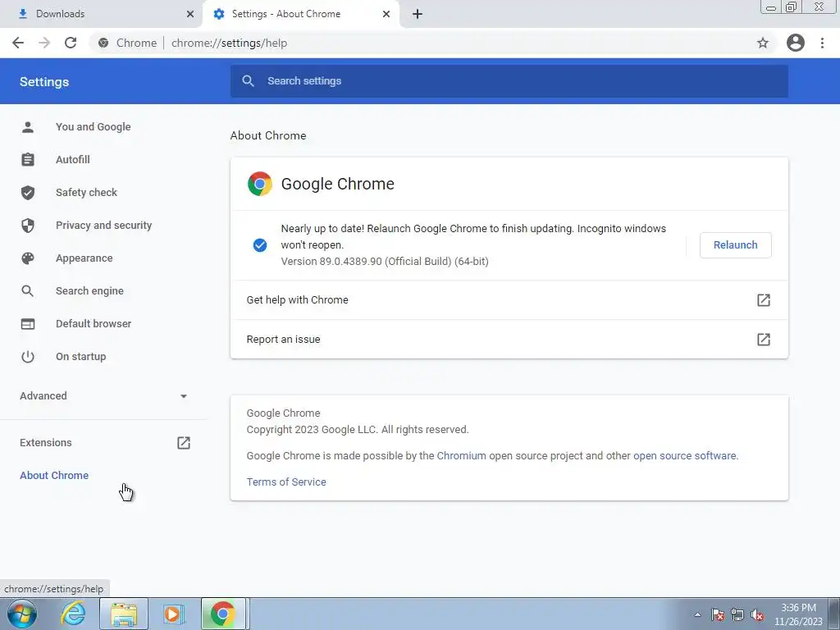
Task: Show hidden tray icons arrow
Action: coord(697,614)
